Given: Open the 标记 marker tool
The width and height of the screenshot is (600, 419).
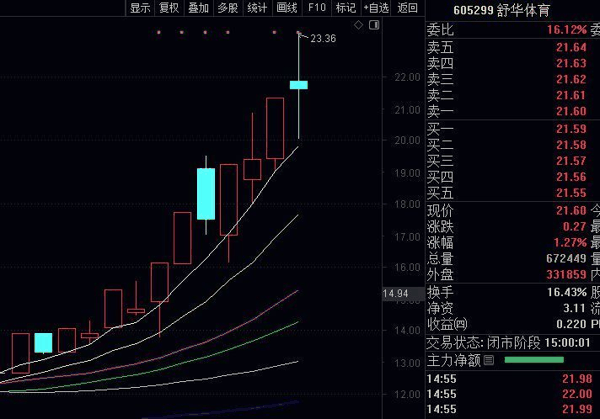Looking at the screenshot, I should tap(346, 8).
